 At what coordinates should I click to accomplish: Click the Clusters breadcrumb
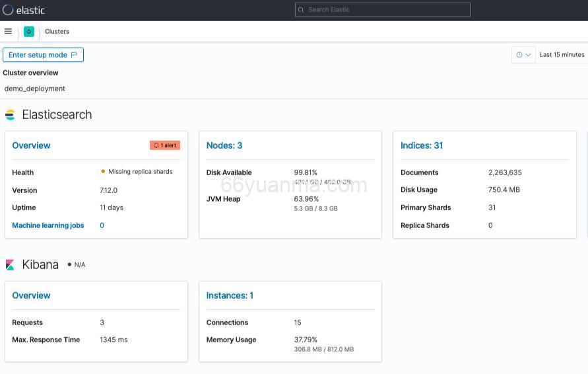click(x=57, y=32)
